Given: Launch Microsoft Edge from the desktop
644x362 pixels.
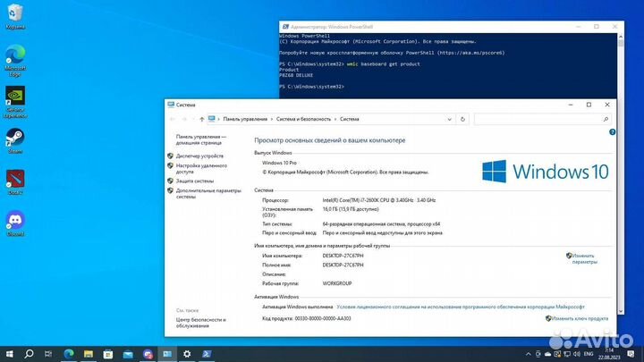Looking at the screenshot, I should click(15, 60).
